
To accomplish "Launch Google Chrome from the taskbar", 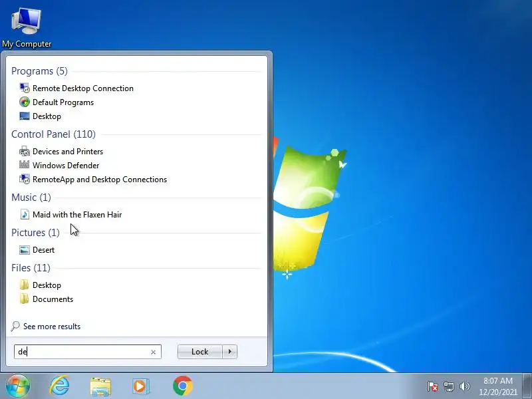I will pyautogui.click(x=182, y=386).
